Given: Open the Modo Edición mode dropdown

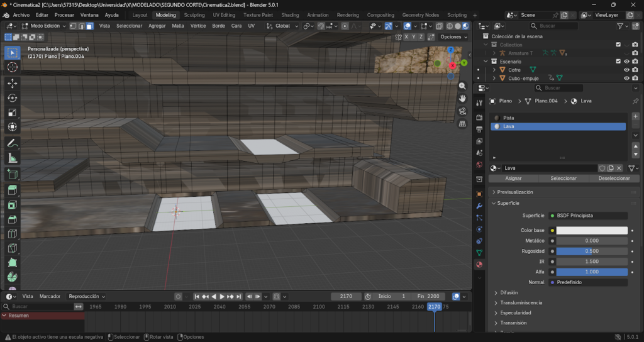Looking at the screenshot, I should coord(44,26).
